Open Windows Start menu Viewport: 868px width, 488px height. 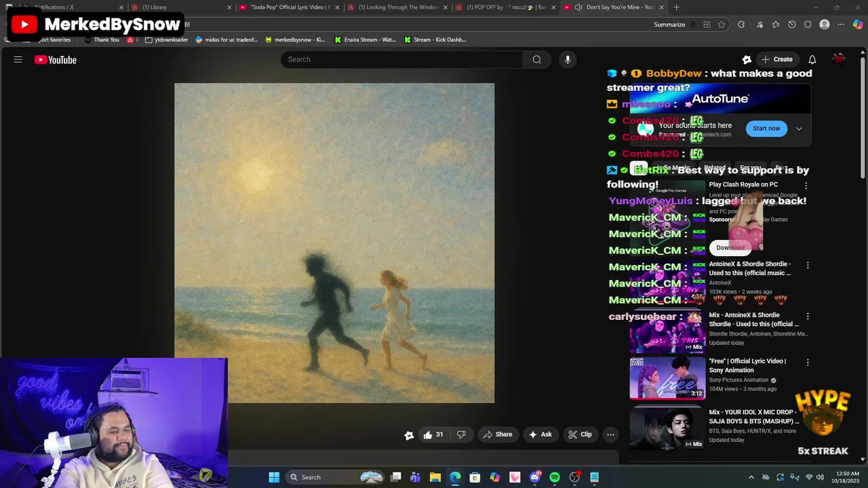[274, 477]
